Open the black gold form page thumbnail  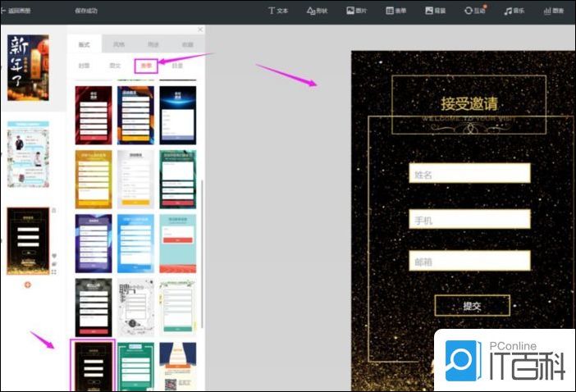coord(28,241)
